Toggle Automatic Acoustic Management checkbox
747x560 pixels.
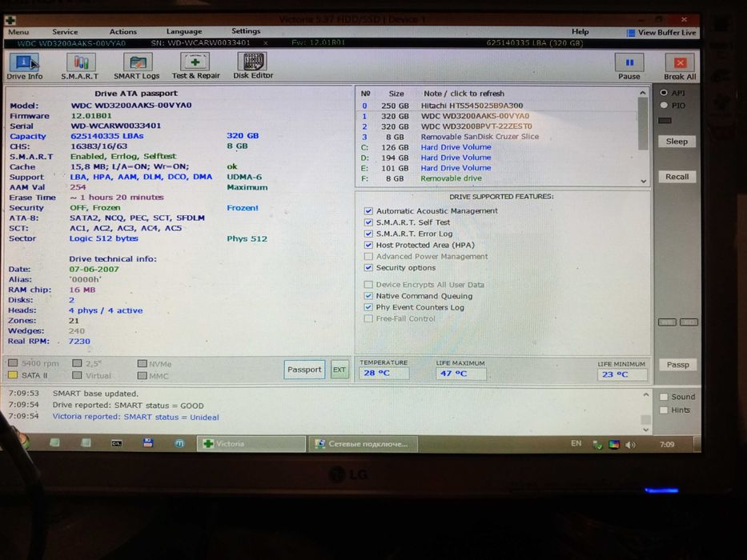tap(368, 211)
